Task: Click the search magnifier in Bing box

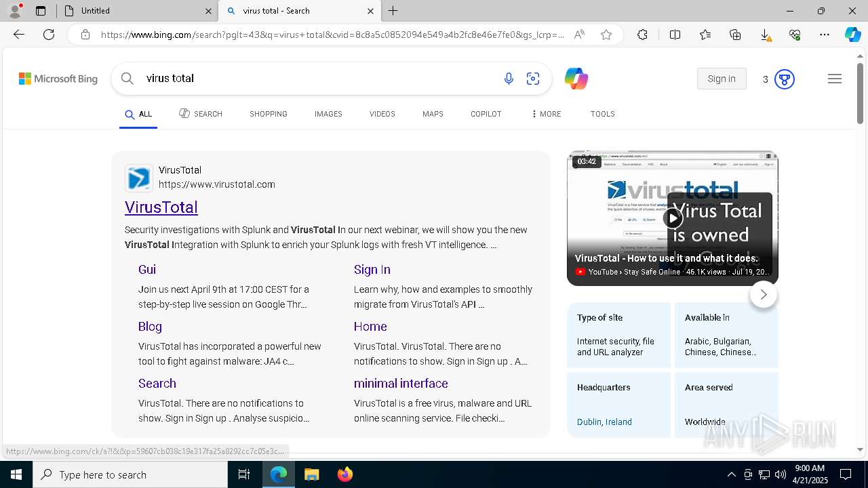Action: (127, 79)
